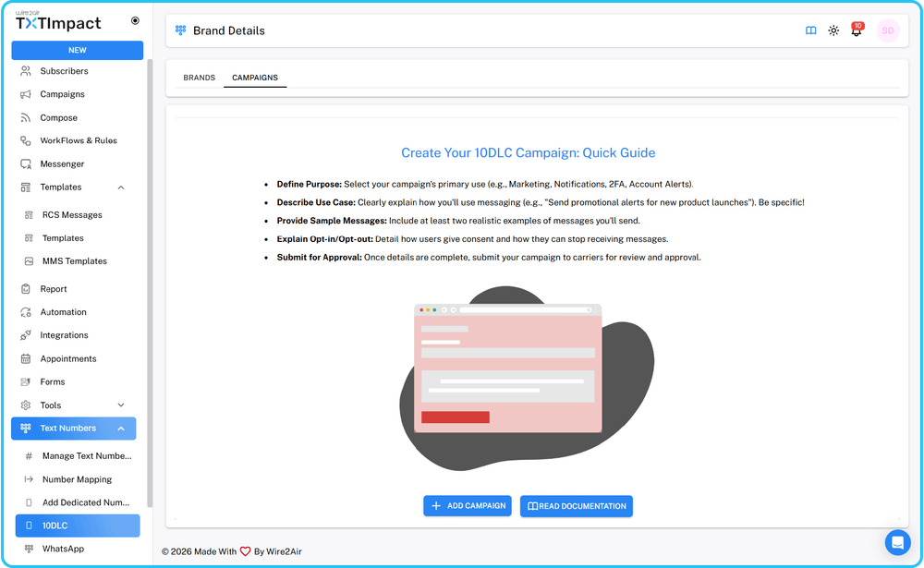
Task: Toggle the sidebar pin radio button
Action: (136, 20)
